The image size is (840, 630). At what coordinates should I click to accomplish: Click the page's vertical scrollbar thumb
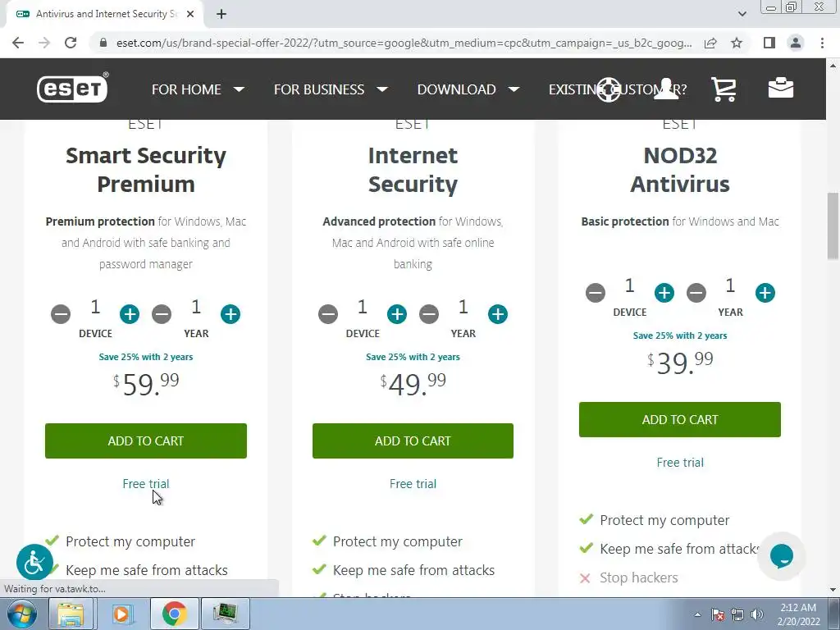click(x=833, y=226)
